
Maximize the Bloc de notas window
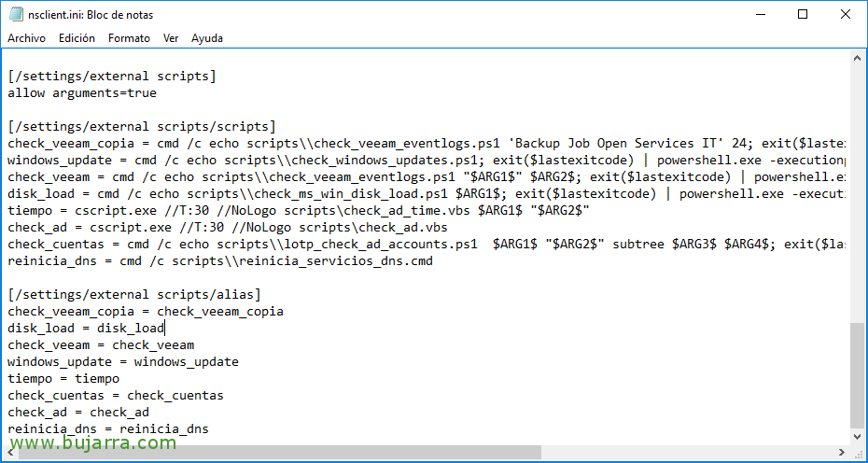point(802,15)
